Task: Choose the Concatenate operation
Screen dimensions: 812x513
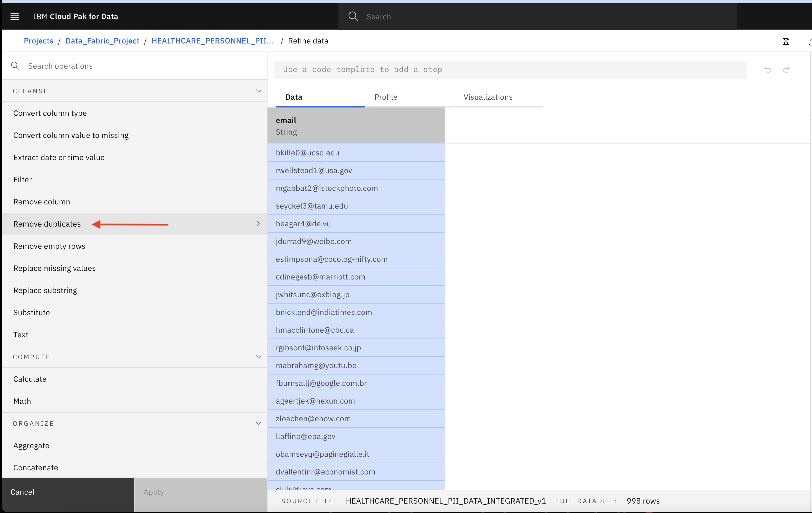Action: point(134,468)
